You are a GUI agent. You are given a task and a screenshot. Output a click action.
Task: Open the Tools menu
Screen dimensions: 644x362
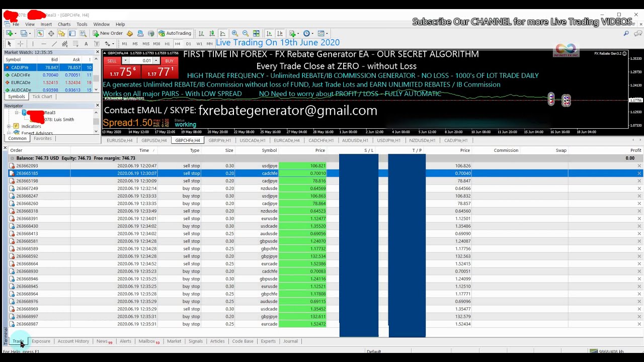pyautogui.click(x=82, y=24)
